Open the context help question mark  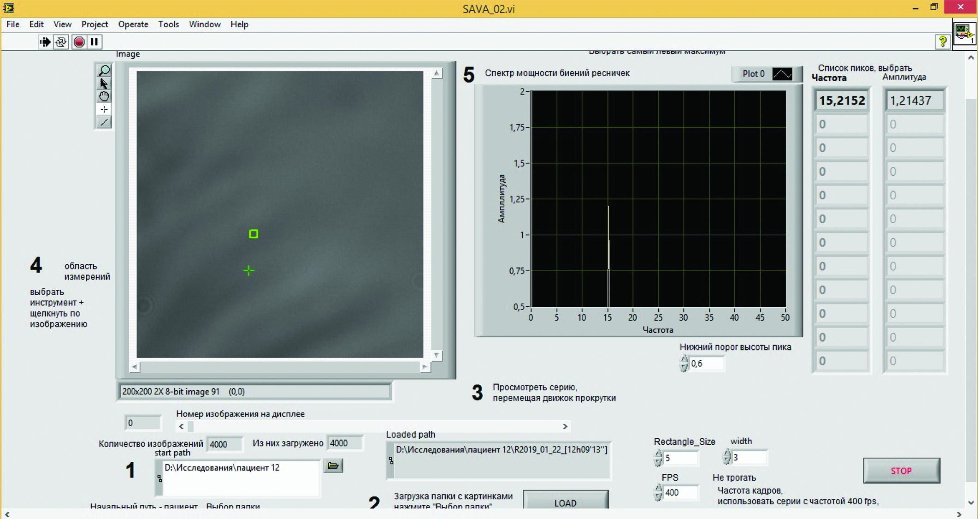tap(942, 42)
